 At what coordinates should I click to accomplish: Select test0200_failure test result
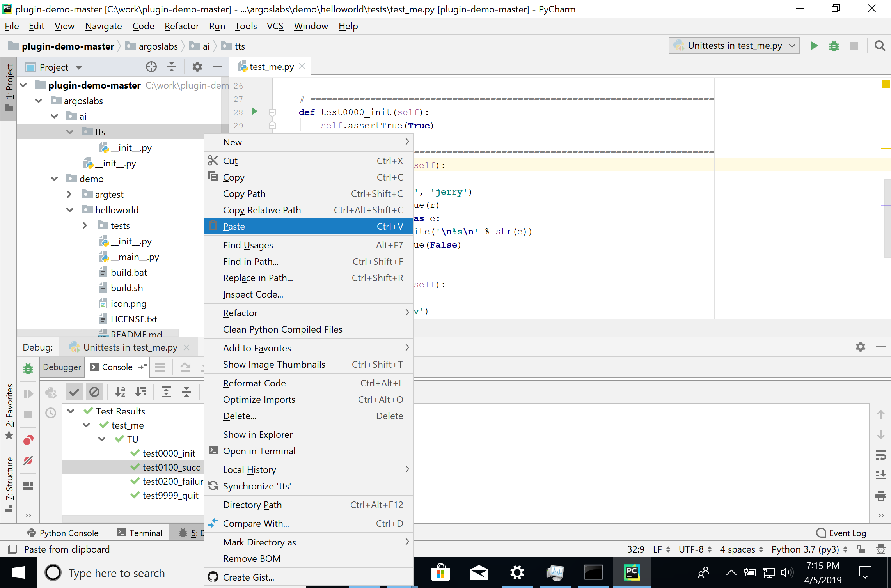click(x=172, y=481)
